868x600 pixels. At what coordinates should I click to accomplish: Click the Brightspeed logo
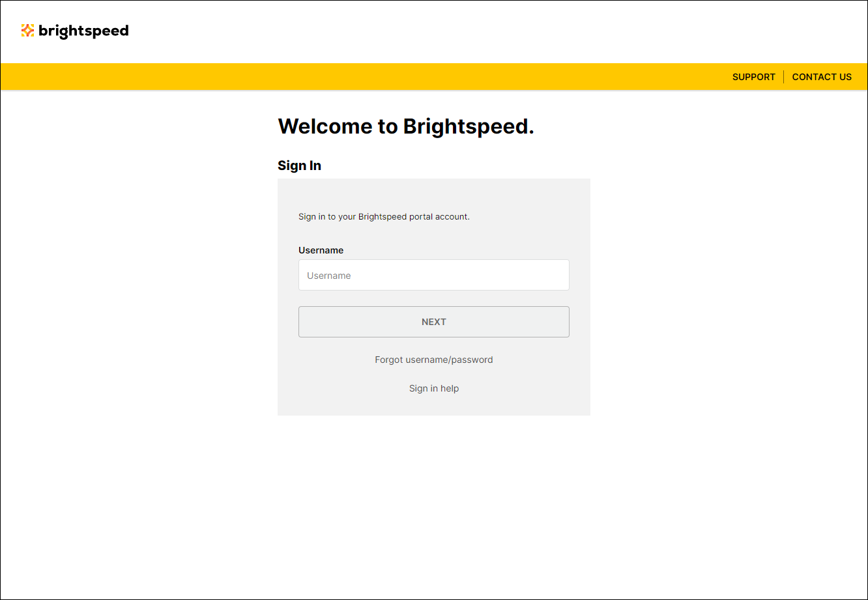(x=75, y=31)
